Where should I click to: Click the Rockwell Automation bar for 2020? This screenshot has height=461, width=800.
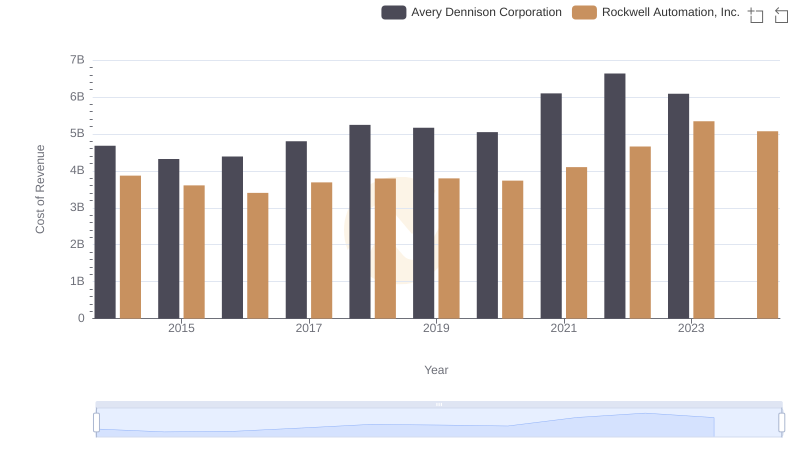pos(513,249)
